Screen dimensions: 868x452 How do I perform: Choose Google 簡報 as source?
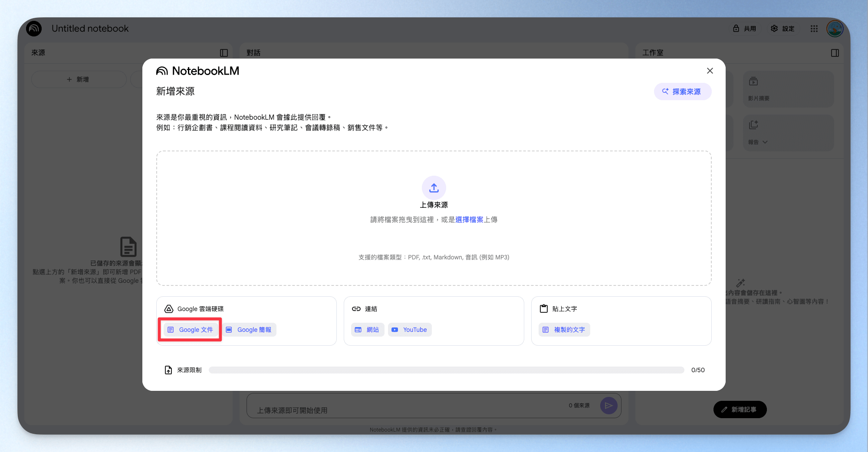(x=249, y=330)
